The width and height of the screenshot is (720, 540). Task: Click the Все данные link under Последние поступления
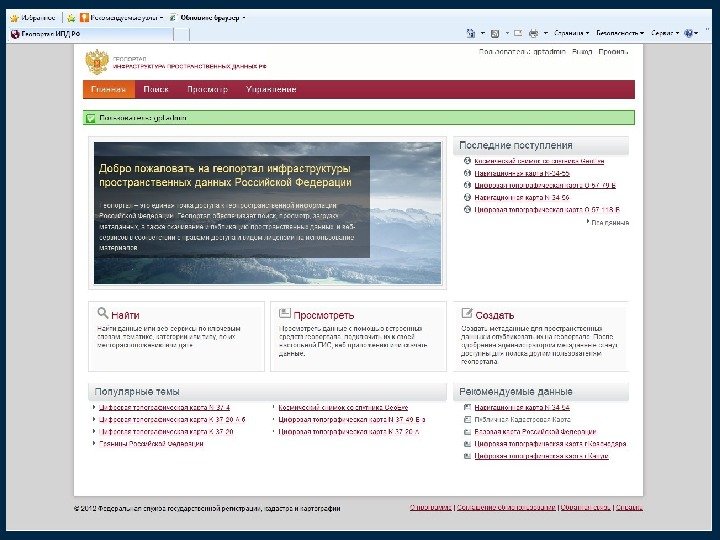[x=610, y=223]
